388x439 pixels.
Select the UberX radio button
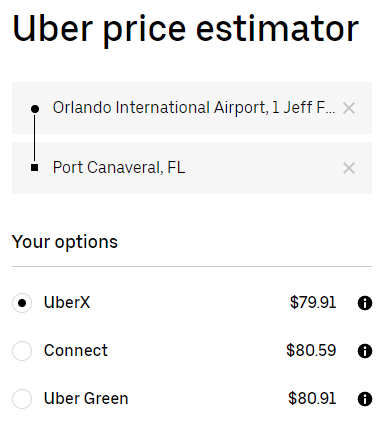point(22,303)
